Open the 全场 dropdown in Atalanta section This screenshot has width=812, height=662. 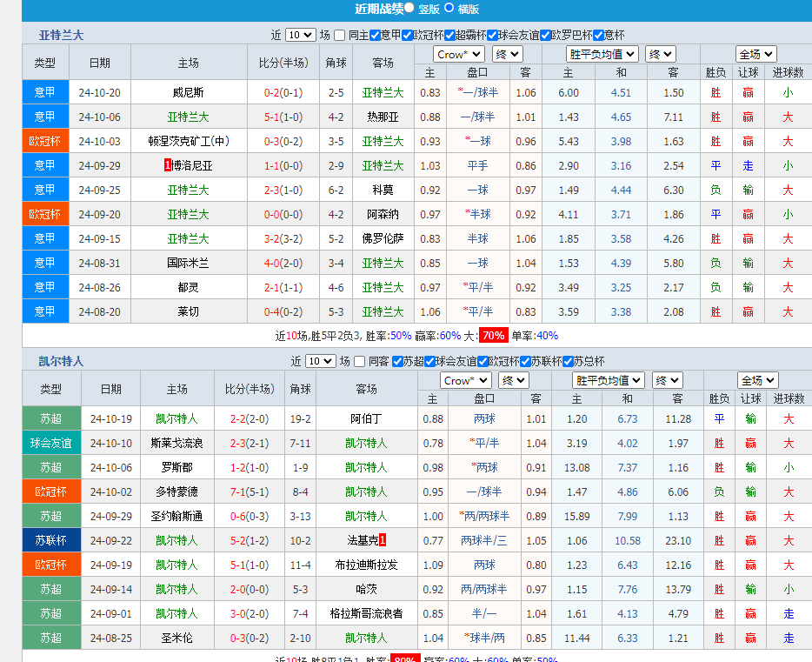[x=755, y=53]
